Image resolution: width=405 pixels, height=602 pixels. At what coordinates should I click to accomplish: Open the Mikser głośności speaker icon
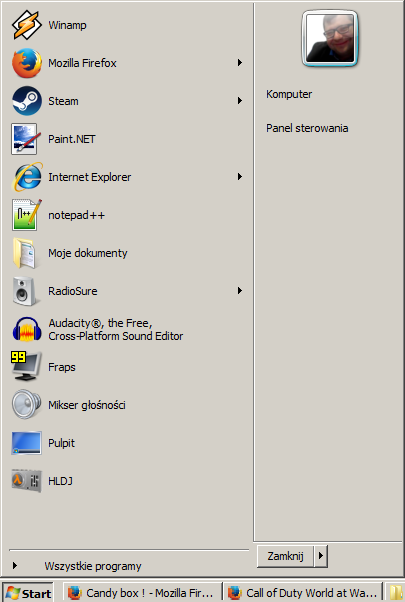[x=26, y=404]
